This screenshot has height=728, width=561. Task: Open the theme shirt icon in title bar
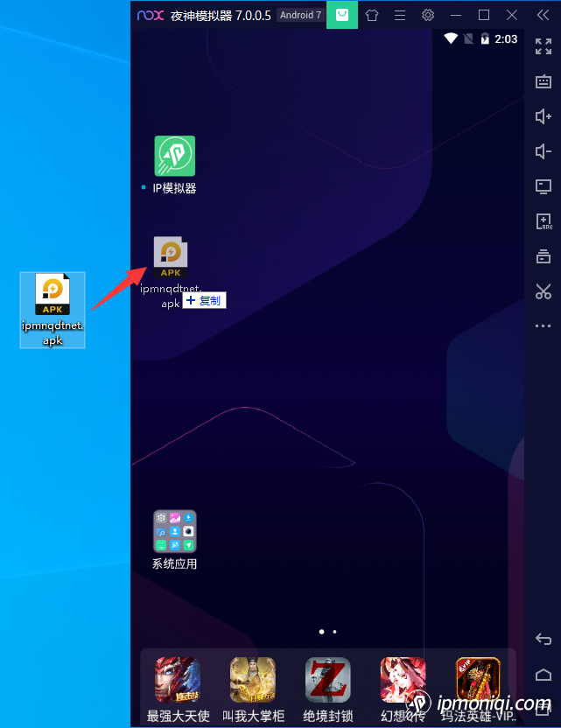pyautogui.click(x=372, y=15)
